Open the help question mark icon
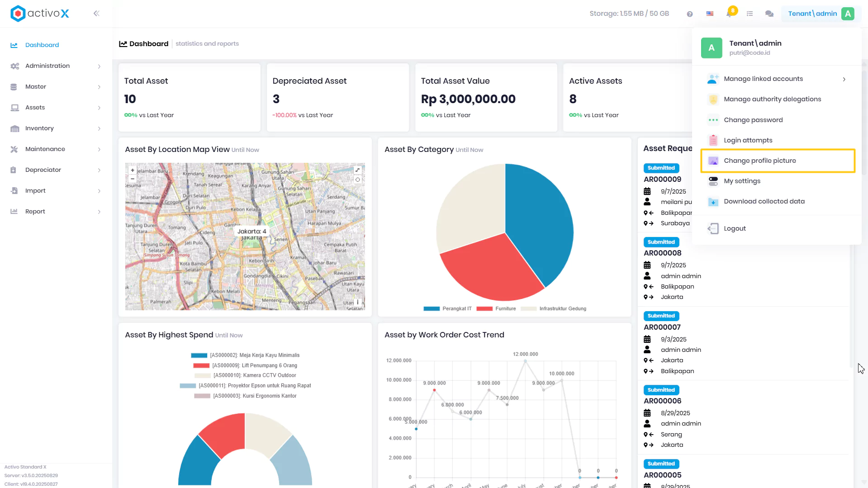 690,14
